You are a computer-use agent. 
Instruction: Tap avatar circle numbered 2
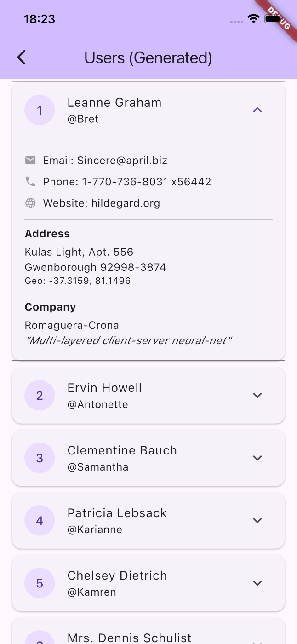point(40,395)
